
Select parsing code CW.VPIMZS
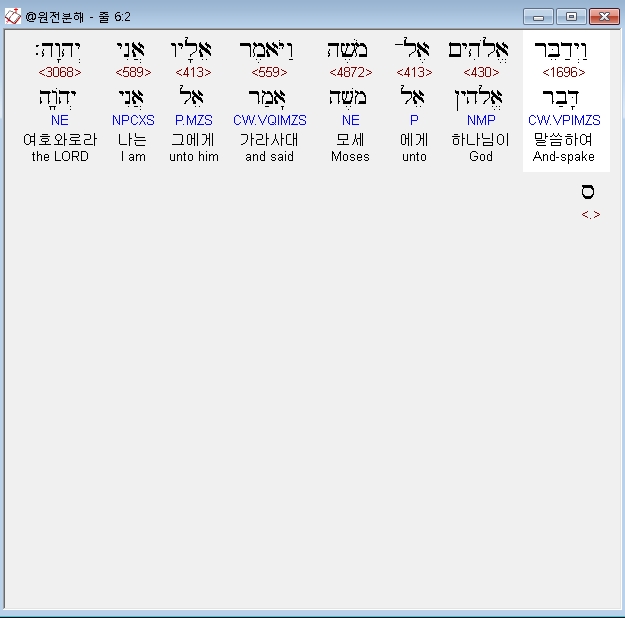pyautogui.click(x=564, y=120)
